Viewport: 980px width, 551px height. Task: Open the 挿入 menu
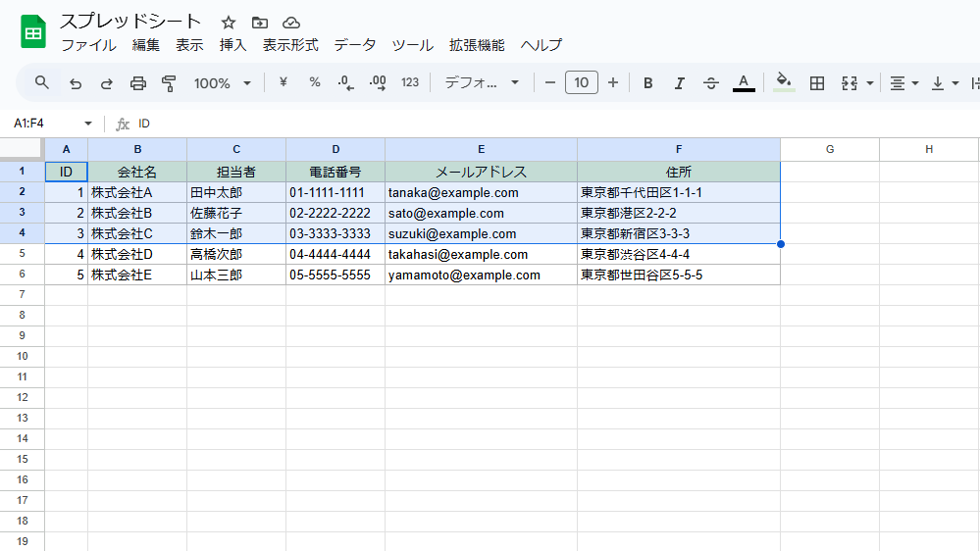pos(233,45)
